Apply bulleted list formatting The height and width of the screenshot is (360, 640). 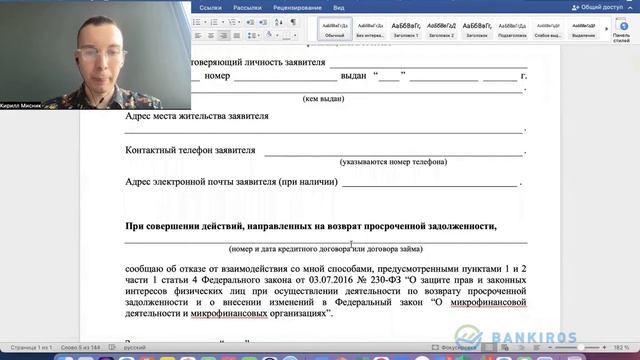(x=197, y=22)
